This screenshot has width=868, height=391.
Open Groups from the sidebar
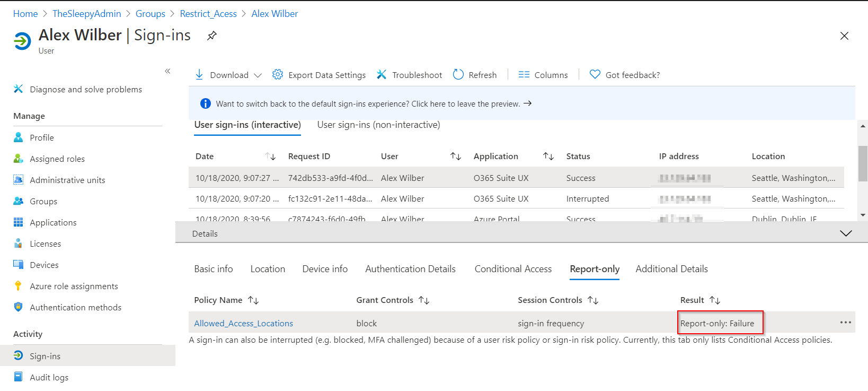[x=43, y=201]
